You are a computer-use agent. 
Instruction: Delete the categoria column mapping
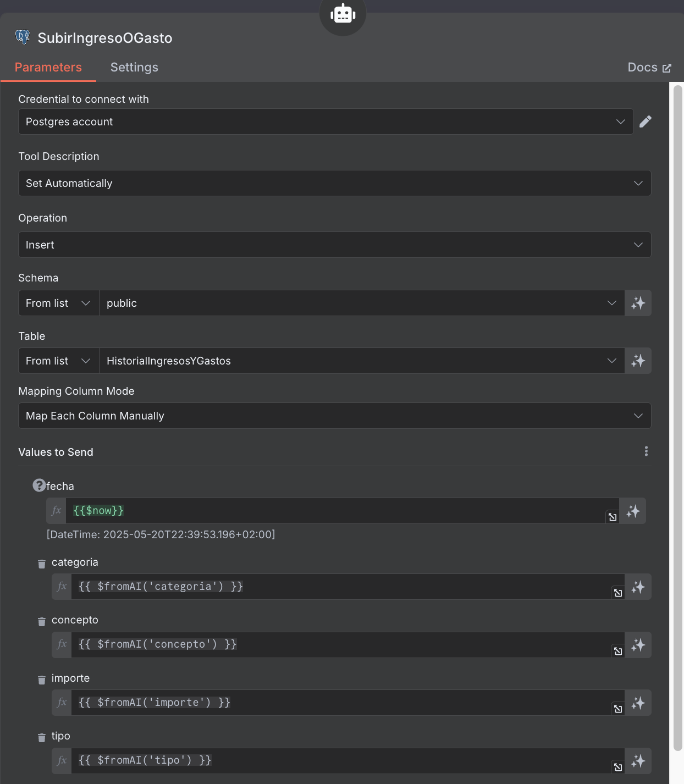pos(42,564)
